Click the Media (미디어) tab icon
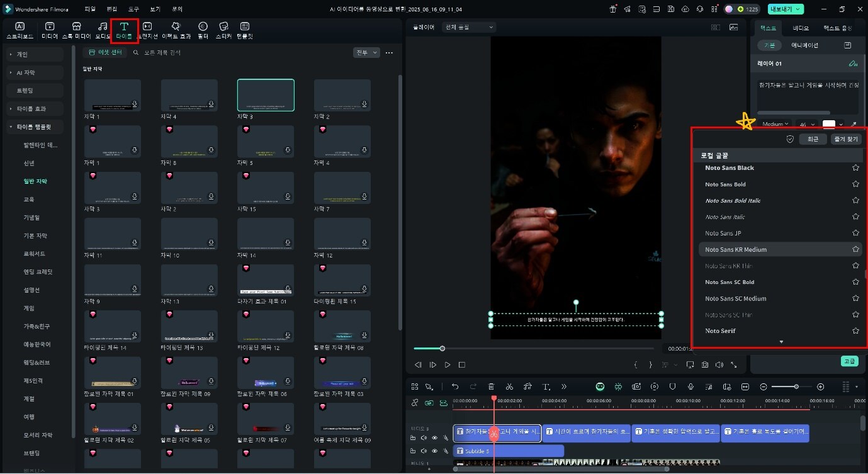Image resolution: width=868 pixels, height=474 pixels. coord(50,26)
